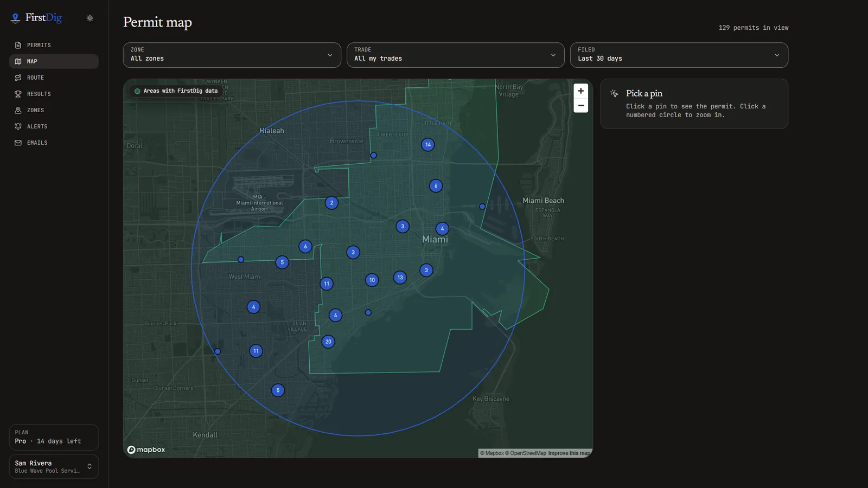Expand the Zone filter dropdown
Viewport: 868px width, 488px height.
pos(232,55)
